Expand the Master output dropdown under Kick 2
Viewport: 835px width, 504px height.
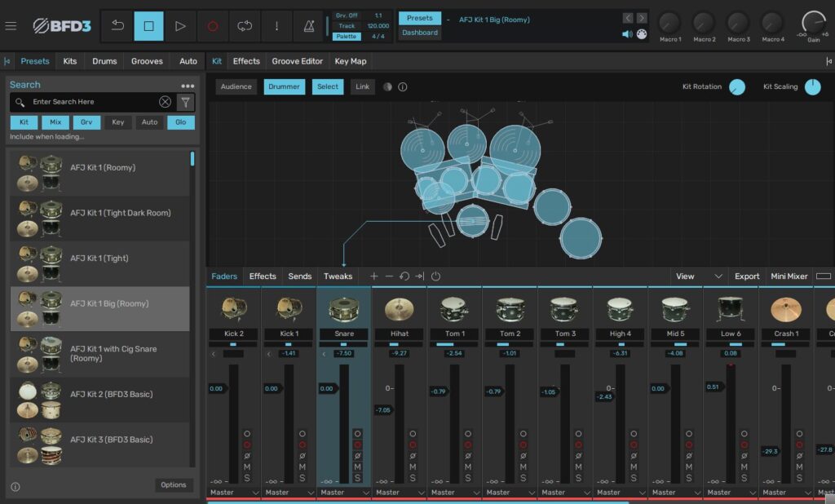(x=234, y=493)
